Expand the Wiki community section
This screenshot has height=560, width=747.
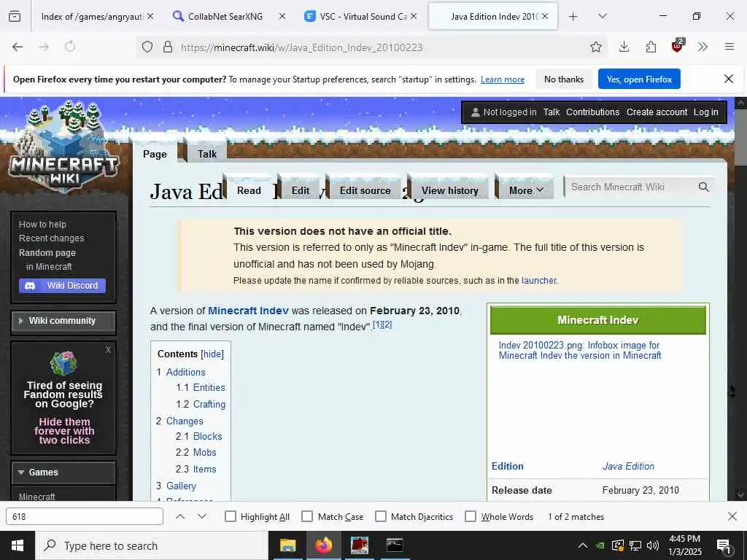tap(63, 321)
